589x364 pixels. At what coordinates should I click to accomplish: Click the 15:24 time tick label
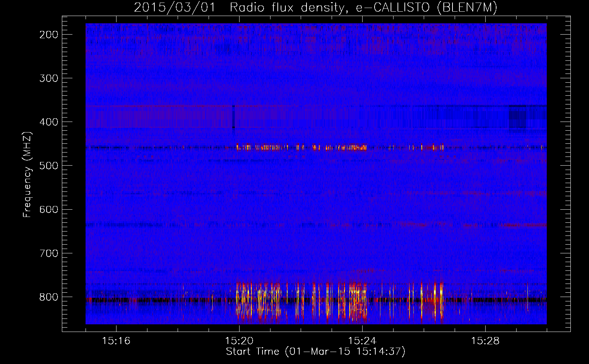[x=362, y=341]
